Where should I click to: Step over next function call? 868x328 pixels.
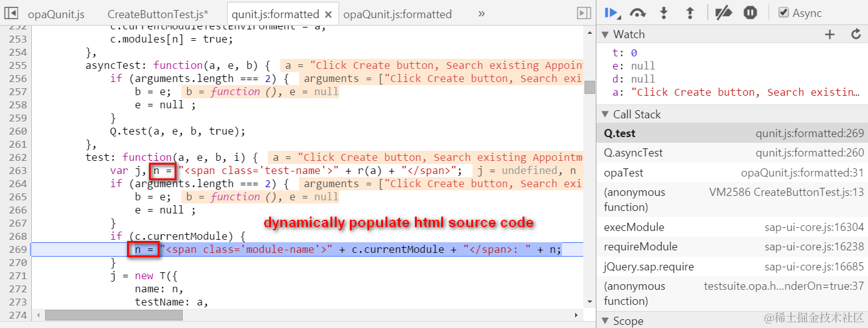[x=638, y=13]
